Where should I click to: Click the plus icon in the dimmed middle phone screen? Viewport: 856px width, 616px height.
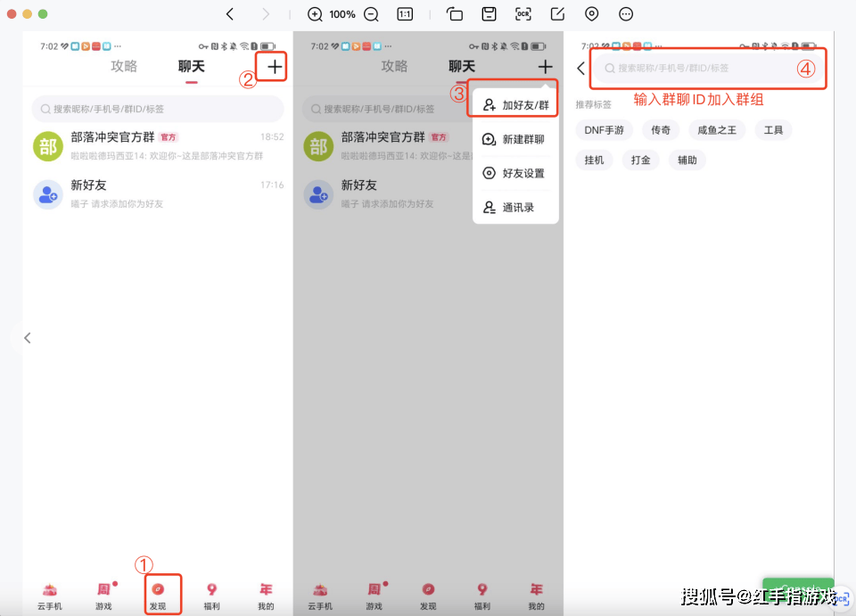coord(545,67)
